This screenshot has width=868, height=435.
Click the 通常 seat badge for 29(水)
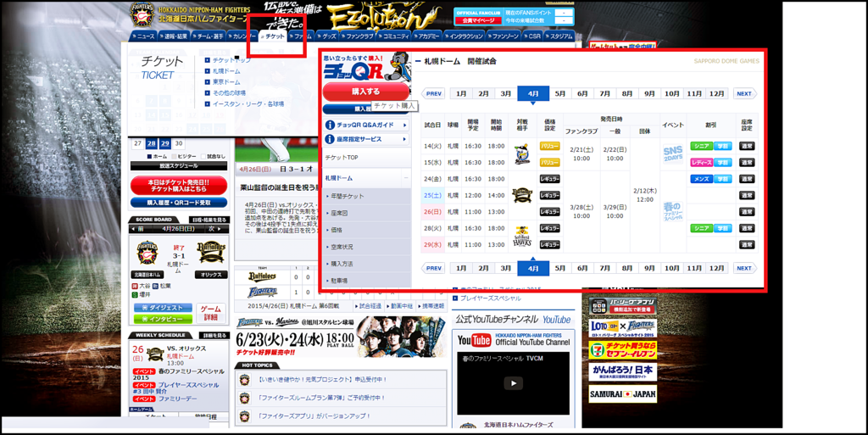tap(747, 244)
